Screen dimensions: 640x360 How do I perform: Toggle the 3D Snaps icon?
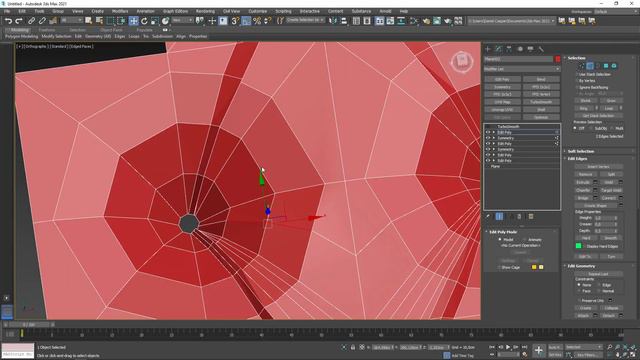[235, 21]
